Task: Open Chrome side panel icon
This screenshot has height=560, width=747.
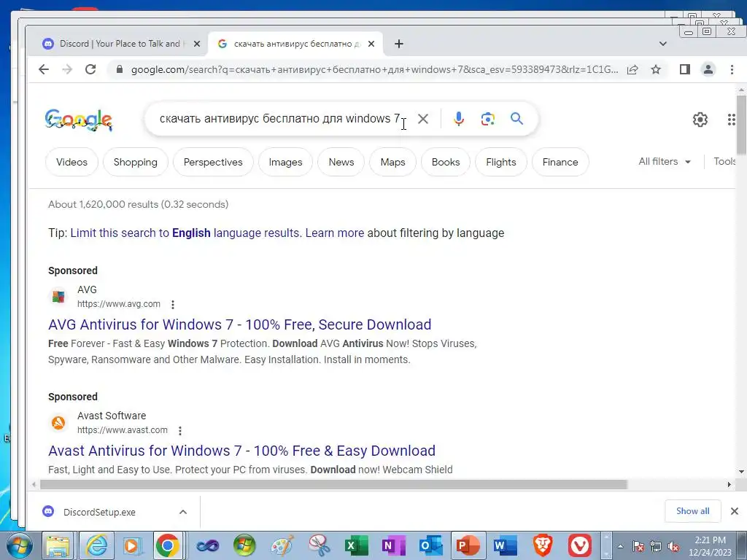Action: tap(684, 69)
